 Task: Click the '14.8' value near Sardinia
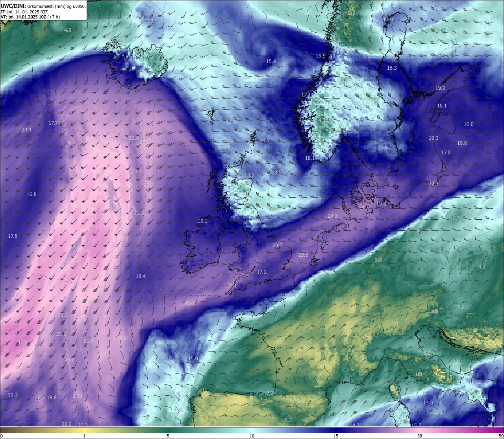[x=428, y=402]
